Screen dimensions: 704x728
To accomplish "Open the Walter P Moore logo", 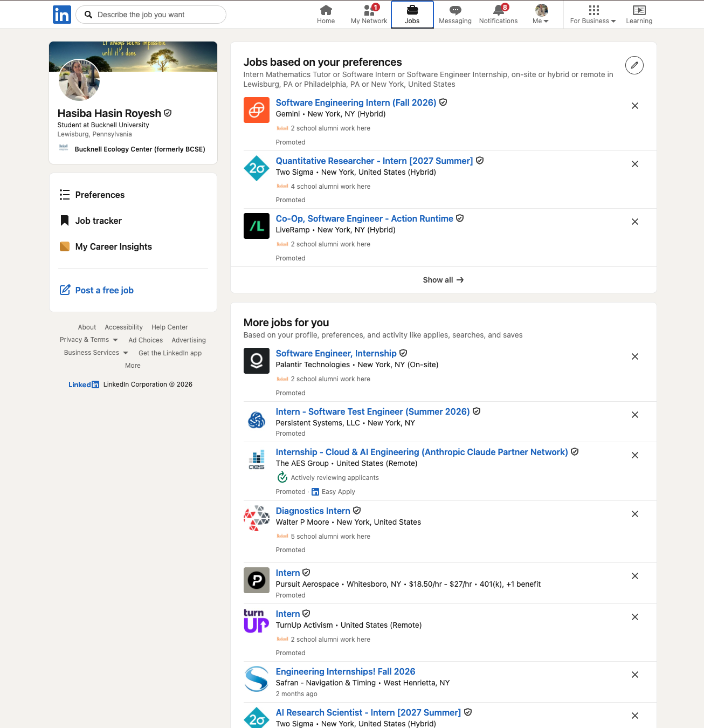I will point(257,518).
